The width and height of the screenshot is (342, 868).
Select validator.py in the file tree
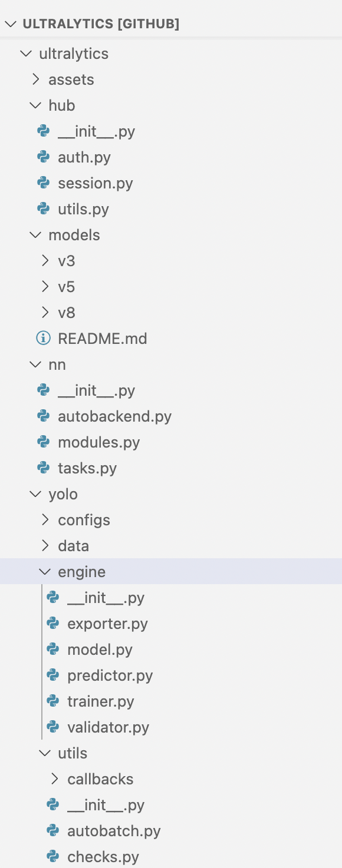pos(108,727)
